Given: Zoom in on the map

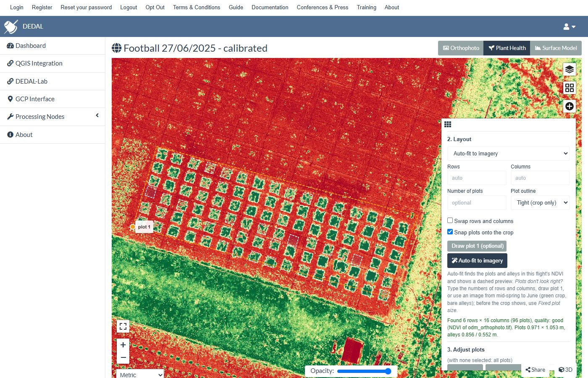Looking at the screenshot, I should coord(123,345).
